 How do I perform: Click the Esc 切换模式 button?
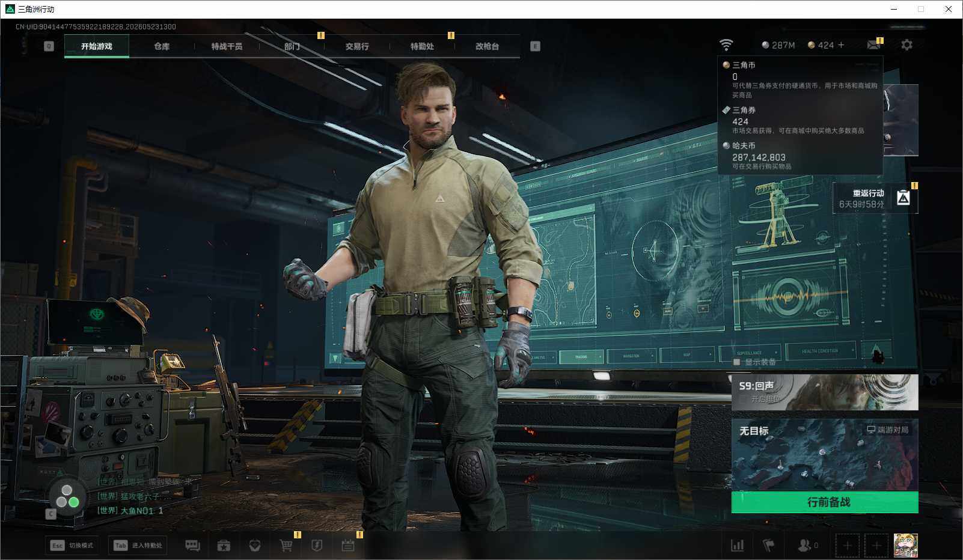click(x=72, y=545)
